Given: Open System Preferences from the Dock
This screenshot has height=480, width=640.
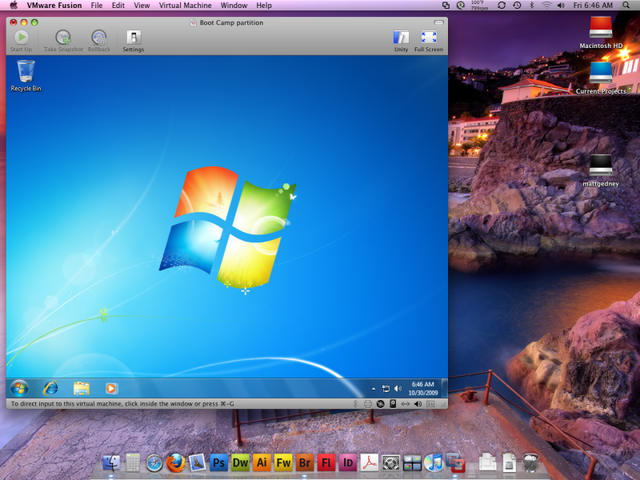Looking at the screenshot, I should click(x=391, y=463).
